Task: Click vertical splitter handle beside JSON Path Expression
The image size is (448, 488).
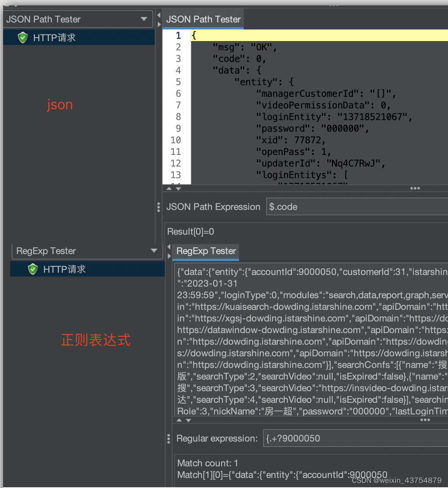Action: pyautogui.click(x=159, y=207)
